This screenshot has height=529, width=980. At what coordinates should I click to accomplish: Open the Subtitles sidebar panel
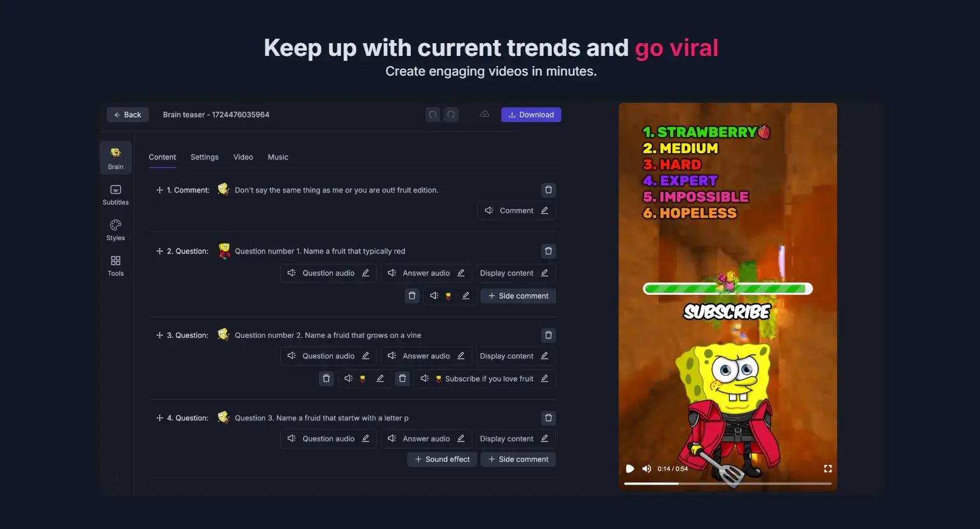116,194
